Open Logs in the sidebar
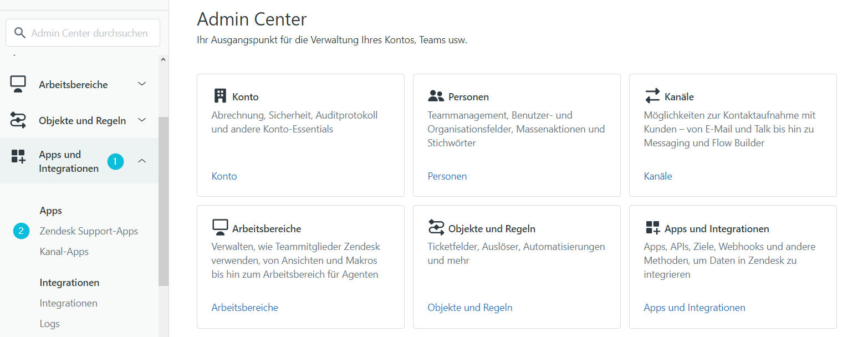868x337 pixels. tap(49, 324)
